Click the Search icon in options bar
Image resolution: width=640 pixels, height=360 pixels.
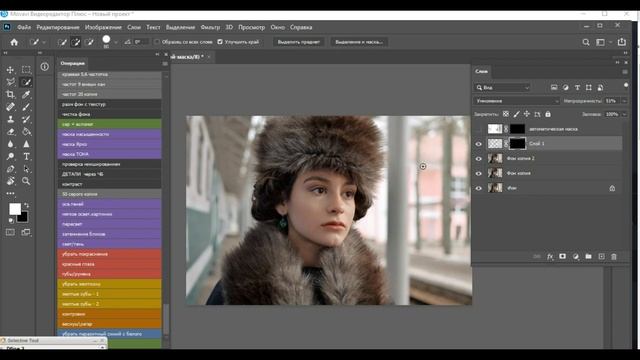click(x=586, y=42)
